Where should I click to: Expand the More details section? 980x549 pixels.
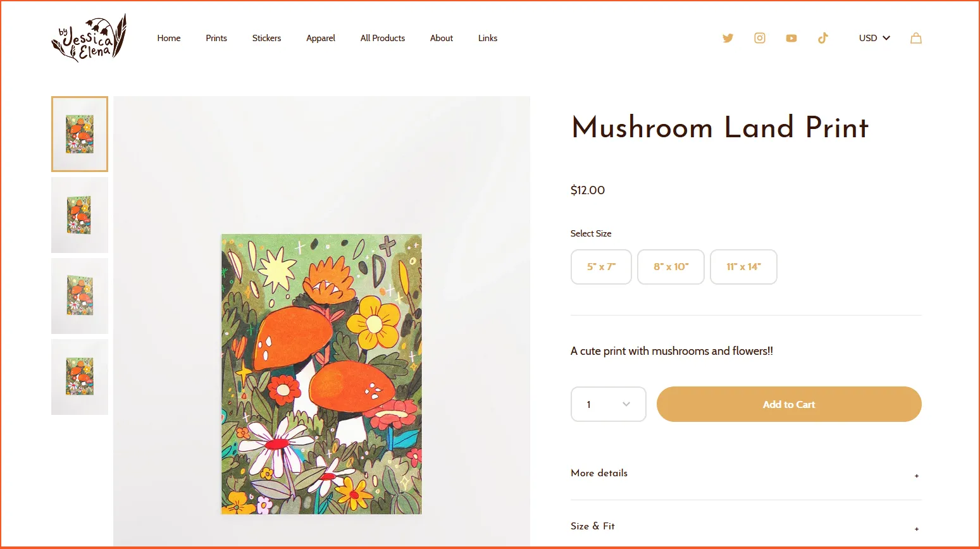[x=746, y=473]
